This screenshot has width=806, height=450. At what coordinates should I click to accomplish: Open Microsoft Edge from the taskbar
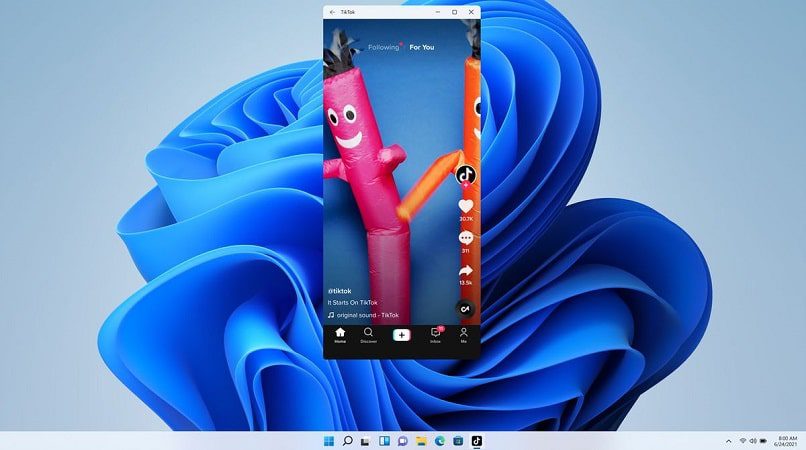click(440, 441)
